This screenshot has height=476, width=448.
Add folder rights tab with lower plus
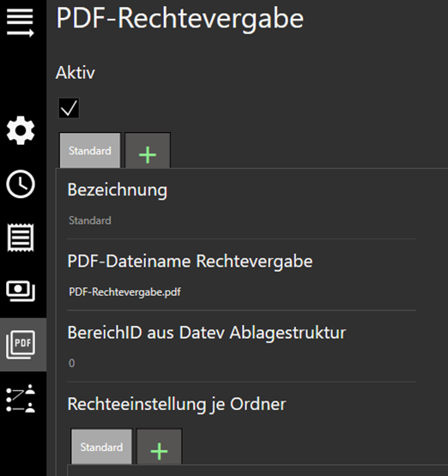159,447
